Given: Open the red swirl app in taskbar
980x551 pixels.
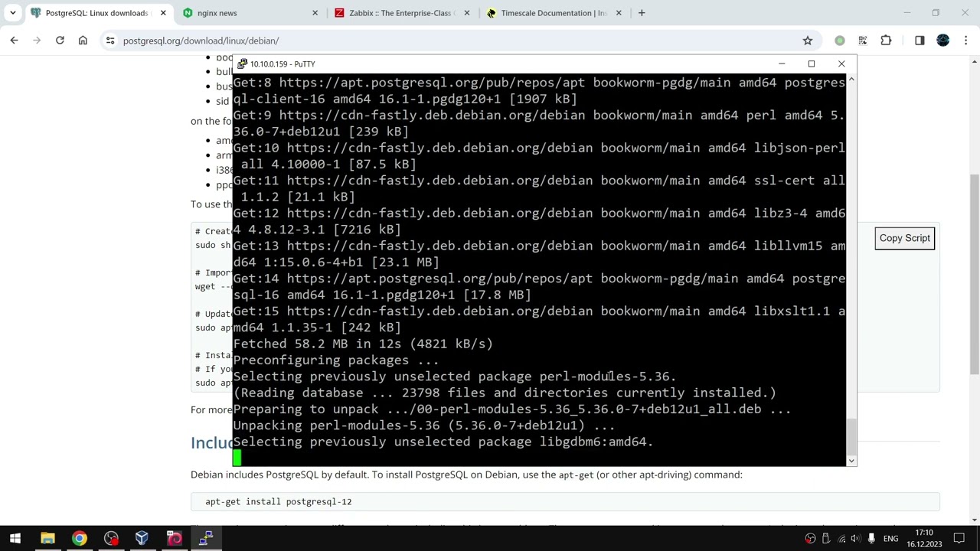Looking at the screenshot, I should pyautogui.click(x=174, y=538).
